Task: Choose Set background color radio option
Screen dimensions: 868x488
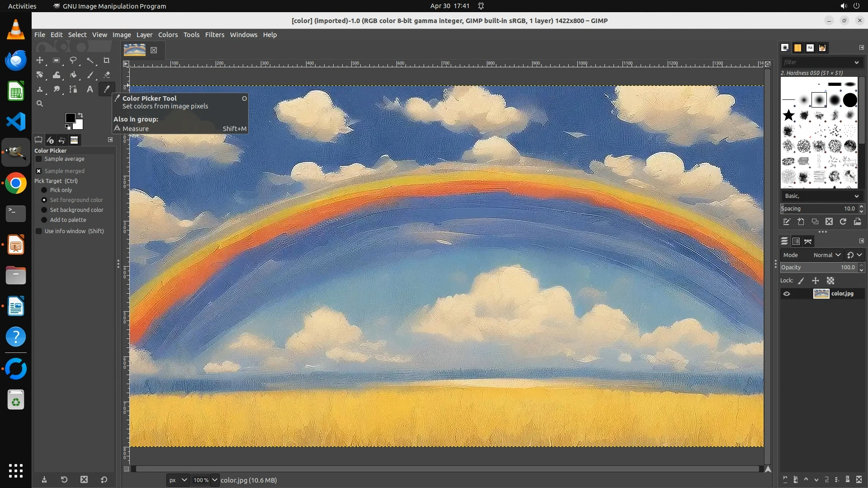Action: click(44, 210)
